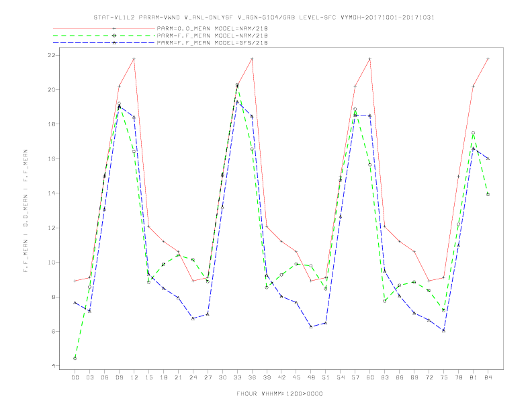Click y-axis value 10
The image size is (532, 411).
coord(52,263)
